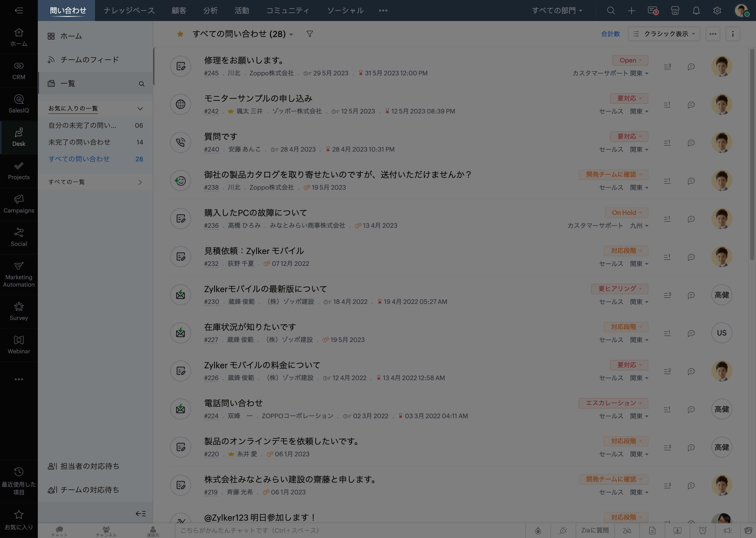Open the search icon in top bar
756x538 pixels.
point(611,11)
